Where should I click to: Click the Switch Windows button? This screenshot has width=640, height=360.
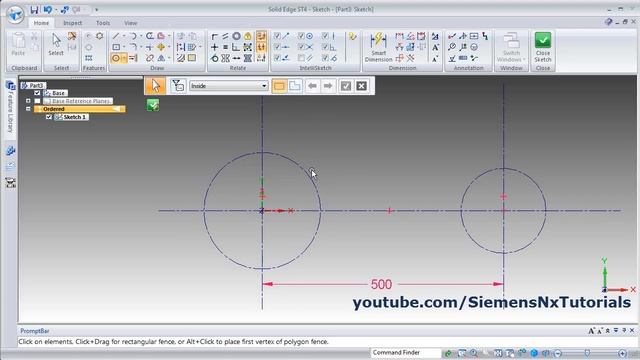[x=511, y=47]
